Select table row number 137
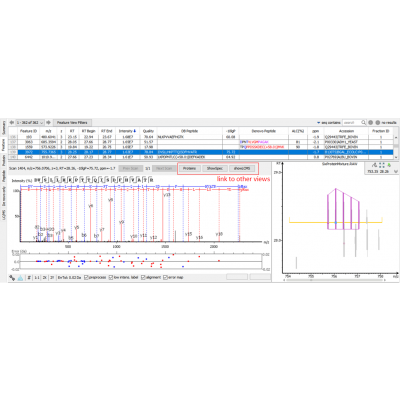This screenshot has width=400, height=400. [201, 142]
